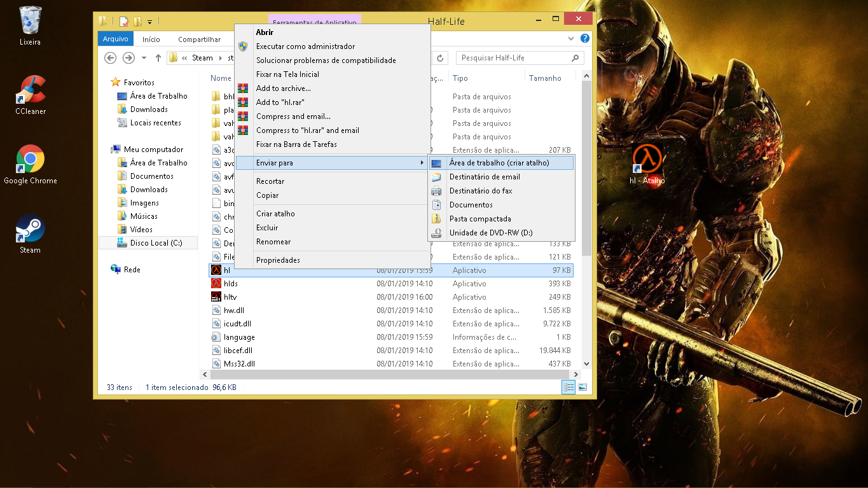The image size is (868, 488).
Task: Open Músicas in the navigation pane
Action: [x=138, y=216]
